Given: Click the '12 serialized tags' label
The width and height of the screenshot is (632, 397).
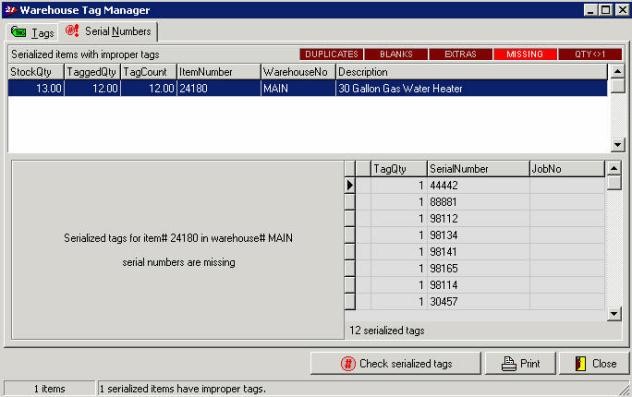Looking at the screenshot, I should [387, 330].
